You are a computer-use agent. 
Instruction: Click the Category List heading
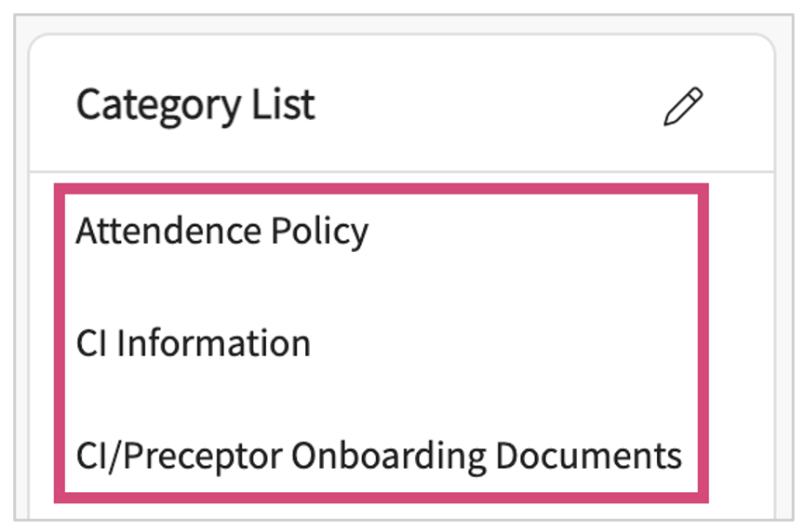point(195,104)
